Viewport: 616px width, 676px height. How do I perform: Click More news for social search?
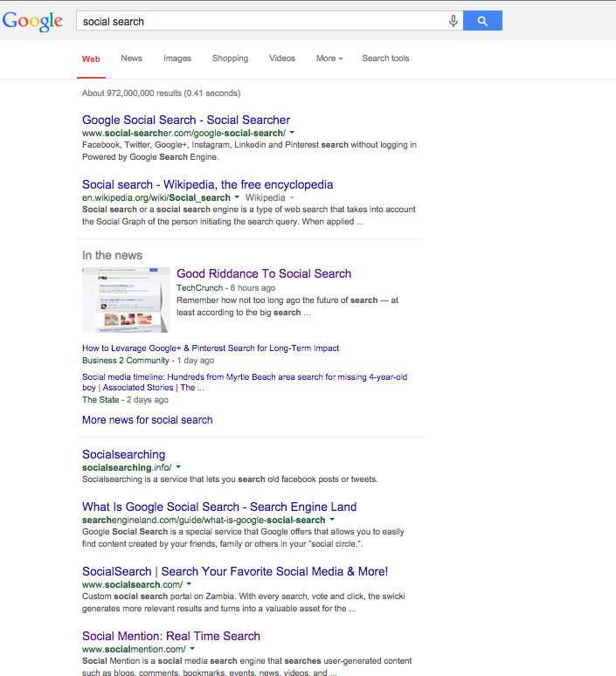(x=147, y=420)
